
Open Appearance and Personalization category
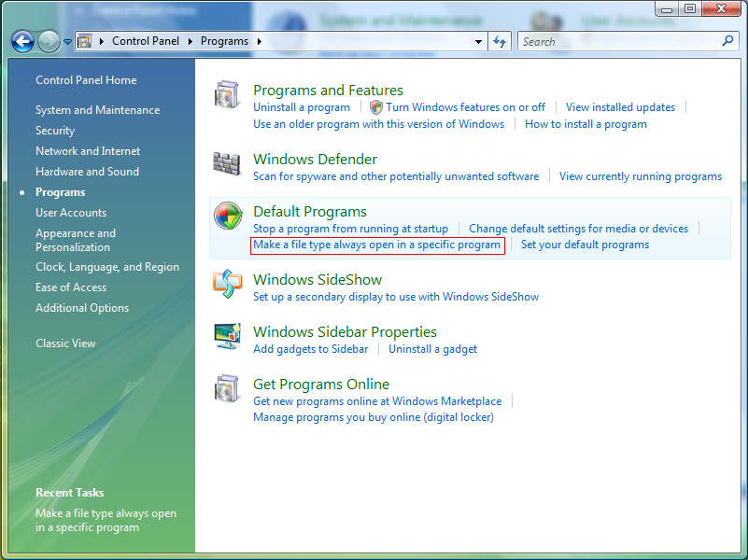click(76, 240)
